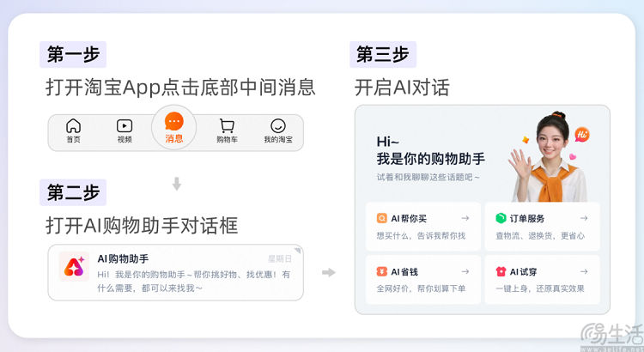
Task: Select the 视频 tab label
Action: [125, 140]
